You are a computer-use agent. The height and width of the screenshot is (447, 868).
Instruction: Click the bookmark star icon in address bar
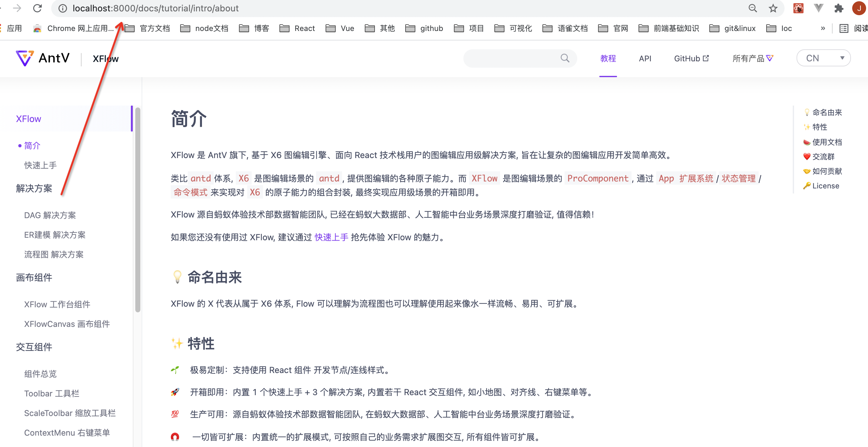pyautogui.click(x=773, y=9)
